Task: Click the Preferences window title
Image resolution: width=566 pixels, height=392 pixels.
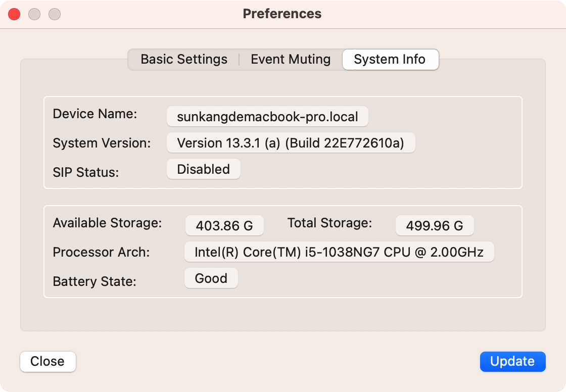Action: [x=282, y=14]
